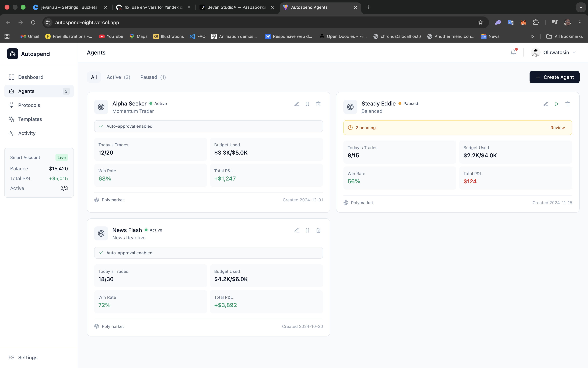
Task: Open the Open Doodles bookmark
Action: pos(343,36)
